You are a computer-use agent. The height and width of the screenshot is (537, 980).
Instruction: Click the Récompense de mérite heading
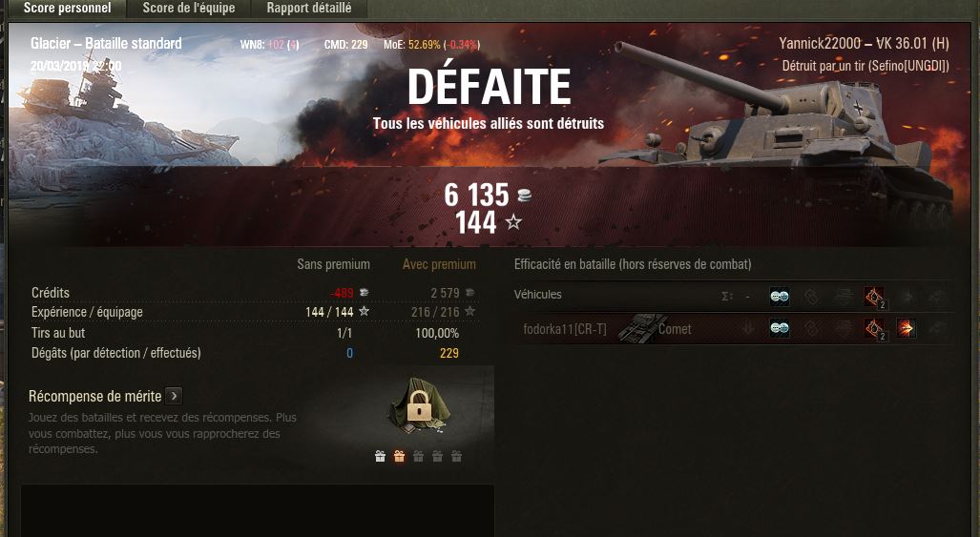[x=95, y=396]
